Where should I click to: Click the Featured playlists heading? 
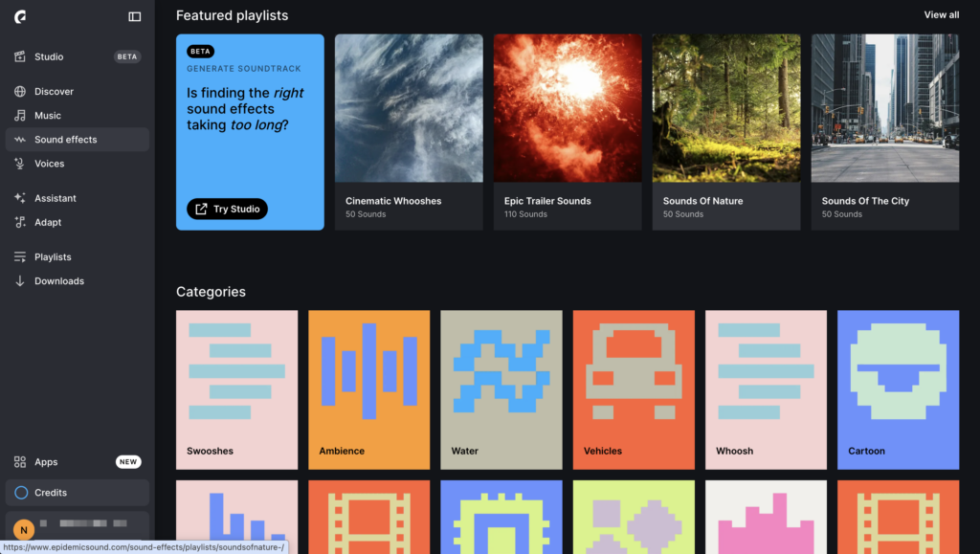pyautogui.click(x=232, y=15)
